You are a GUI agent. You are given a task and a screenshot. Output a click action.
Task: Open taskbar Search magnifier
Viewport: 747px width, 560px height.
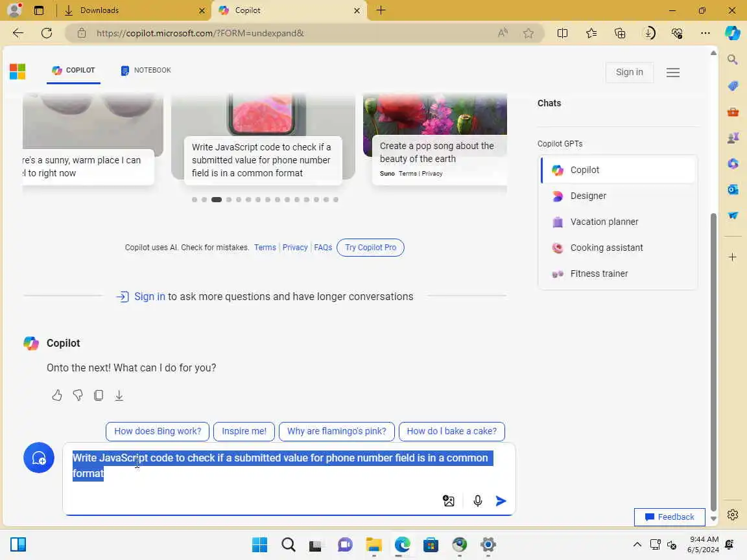coord(288,544)
